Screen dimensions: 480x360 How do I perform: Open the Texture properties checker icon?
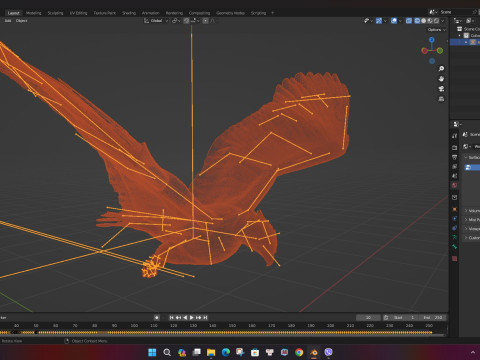[x=454, y=259]
